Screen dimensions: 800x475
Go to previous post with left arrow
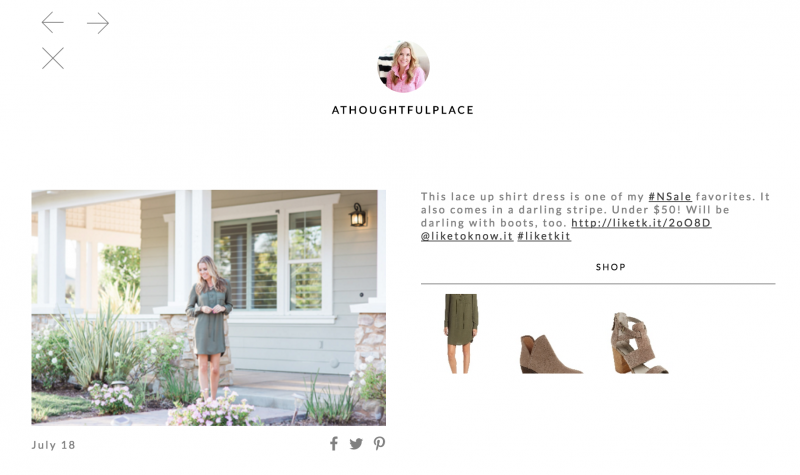point(53,22)
